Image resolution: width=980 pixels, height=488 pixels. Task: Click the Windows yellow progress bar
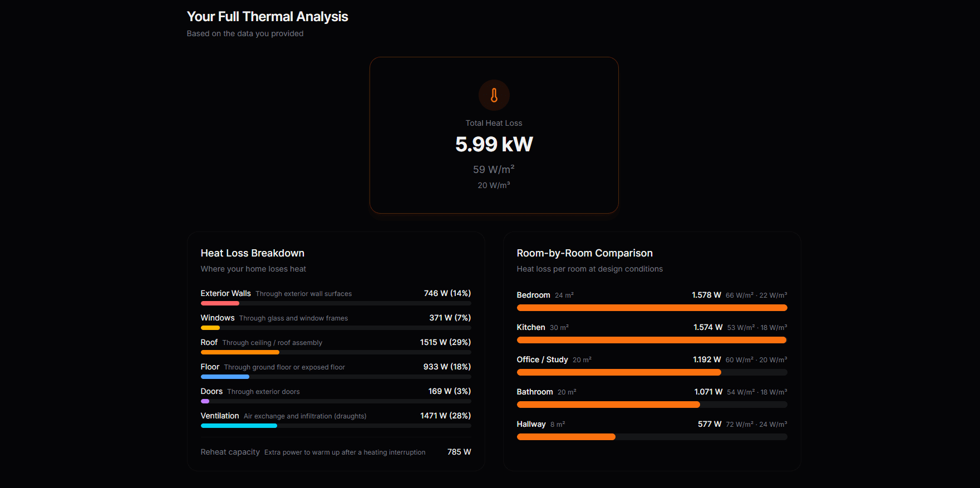click(x=210, y=328)
